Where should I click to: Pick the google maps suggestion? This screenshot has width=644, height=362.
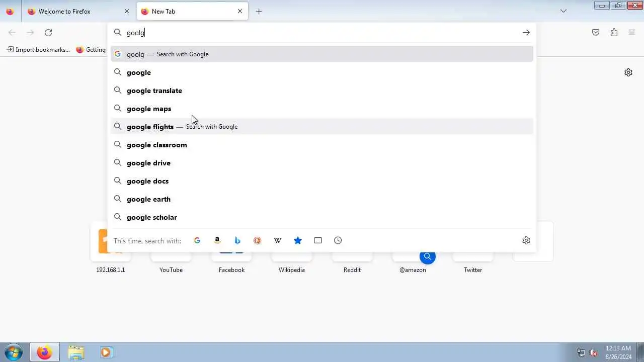322,109
